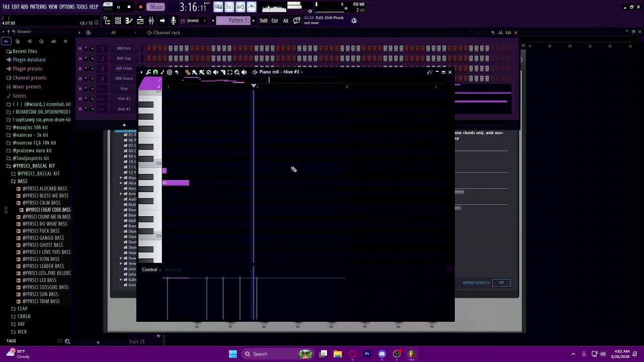This screenshot has width=644, height=362.
Task: Pick the Zoom tool in piano roll
Action: [236, 72]
